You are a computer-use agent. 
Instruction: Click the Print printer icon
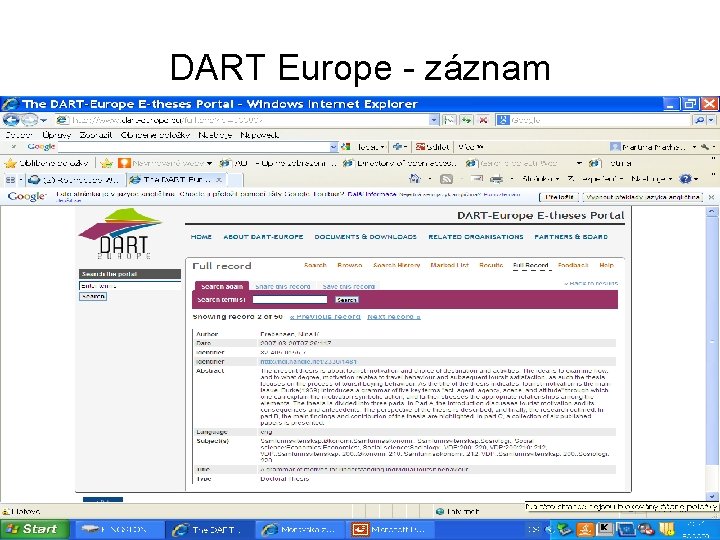tap(496, 179)
